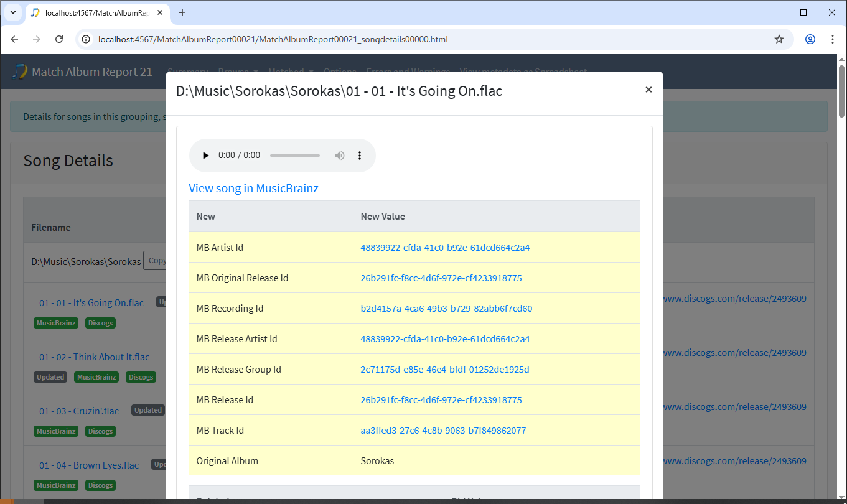Open the browser profile icon
This screenshot has height=504, width=847.
(810, 39)
